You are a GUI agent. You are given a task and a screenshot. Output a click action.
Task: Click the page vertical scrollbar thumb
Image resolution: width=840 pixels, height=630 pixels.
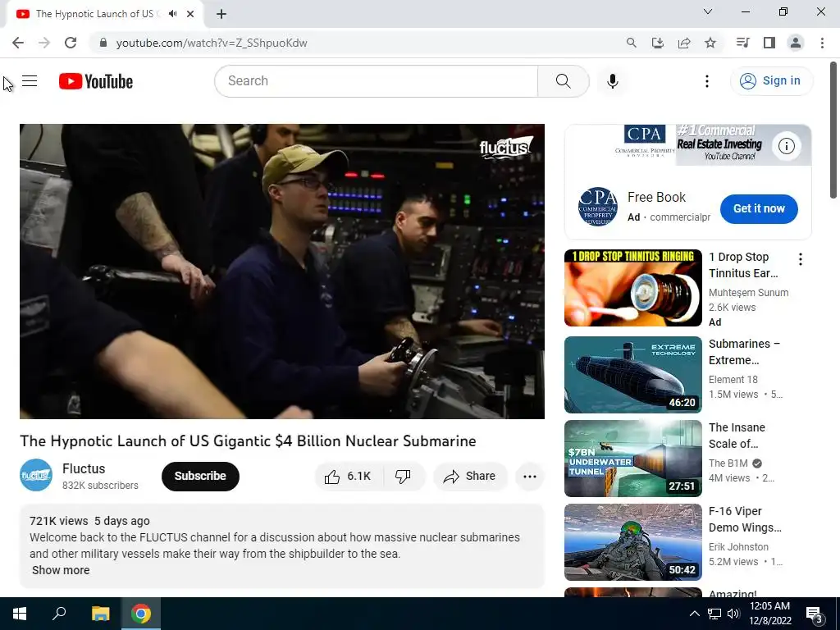pyautogui.click(x=833, y=130)
